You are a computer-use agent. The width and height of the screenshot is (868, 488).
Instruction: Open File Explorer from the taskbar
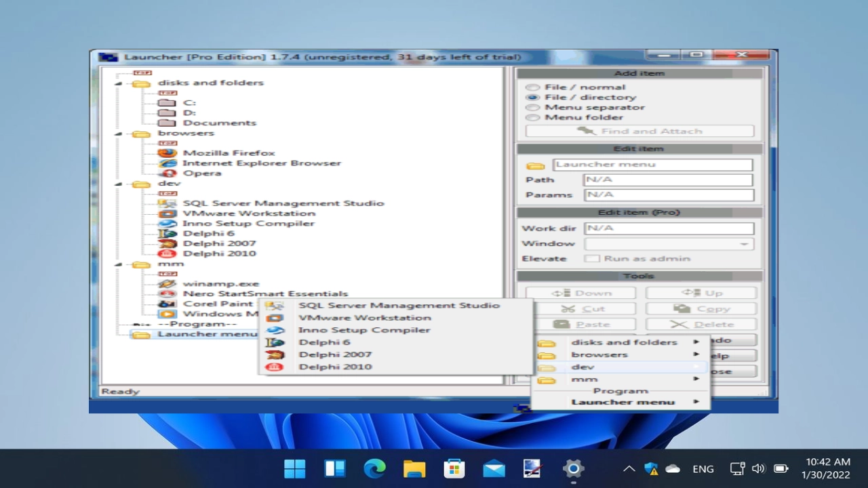click(414, 468)
